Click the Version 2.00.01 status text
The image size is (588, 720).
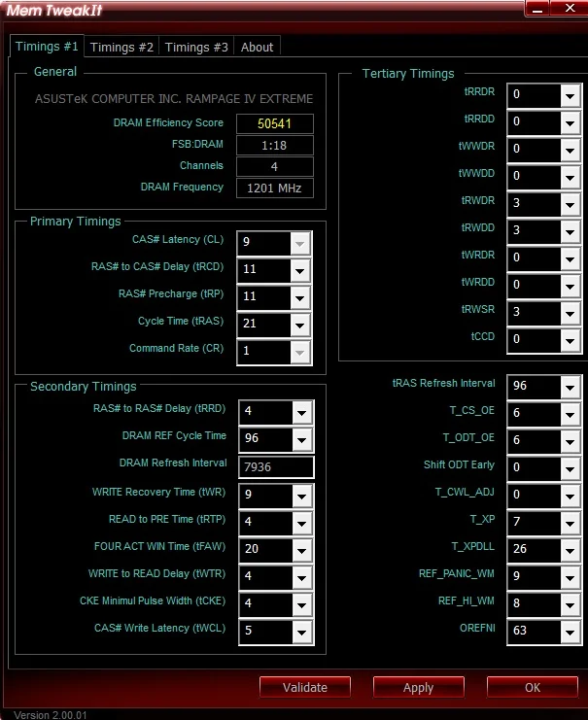(51, 714)
